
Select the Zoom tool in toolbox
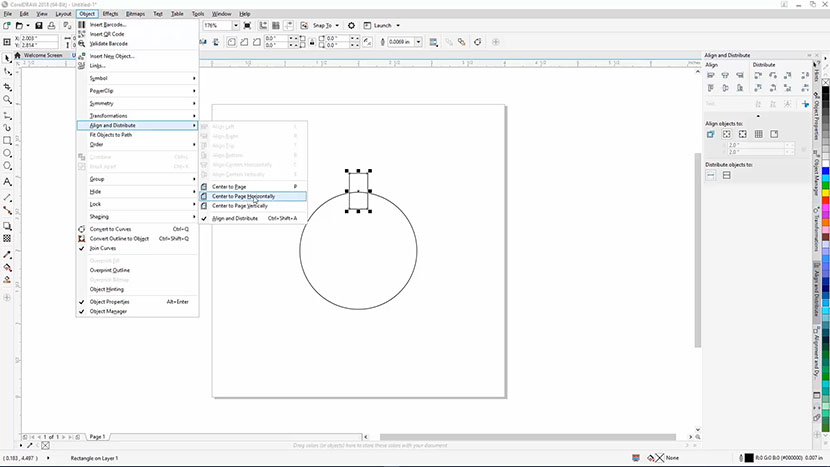[x=7, y=100]
